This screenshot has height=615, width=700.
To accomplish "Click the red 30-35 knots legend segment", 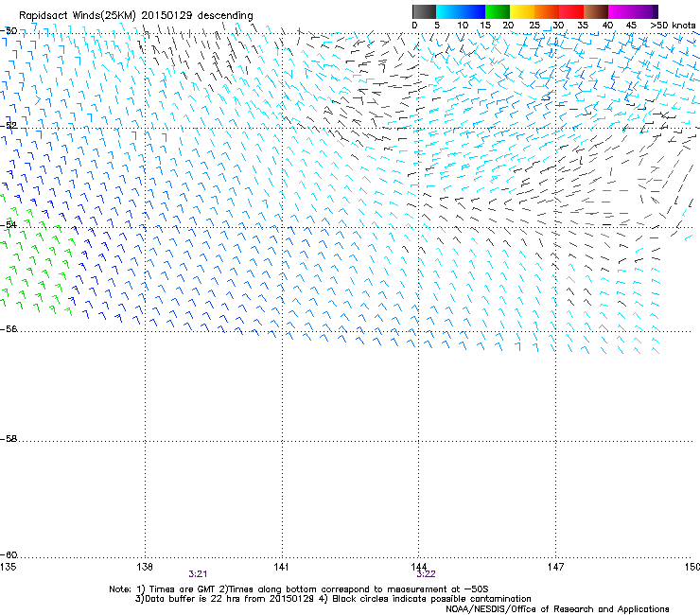I will (x=571, y=11).
